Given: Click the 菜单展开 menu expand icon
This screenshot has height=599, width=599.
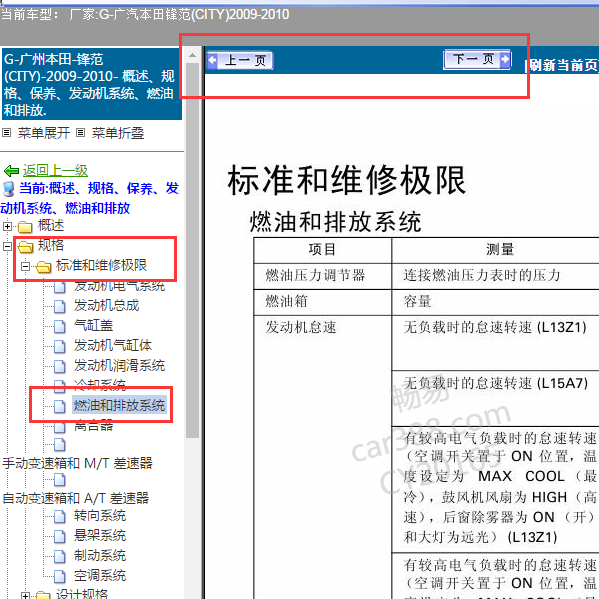Looking at the screenshot, I should coord(6,133).
